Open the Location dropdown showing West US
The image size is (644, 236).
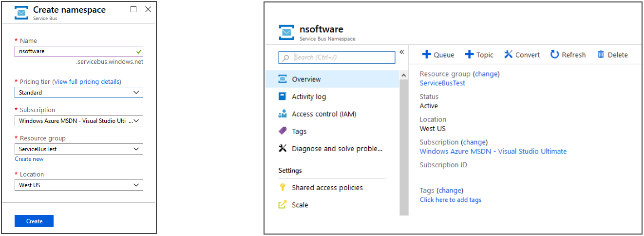point(79,185)
